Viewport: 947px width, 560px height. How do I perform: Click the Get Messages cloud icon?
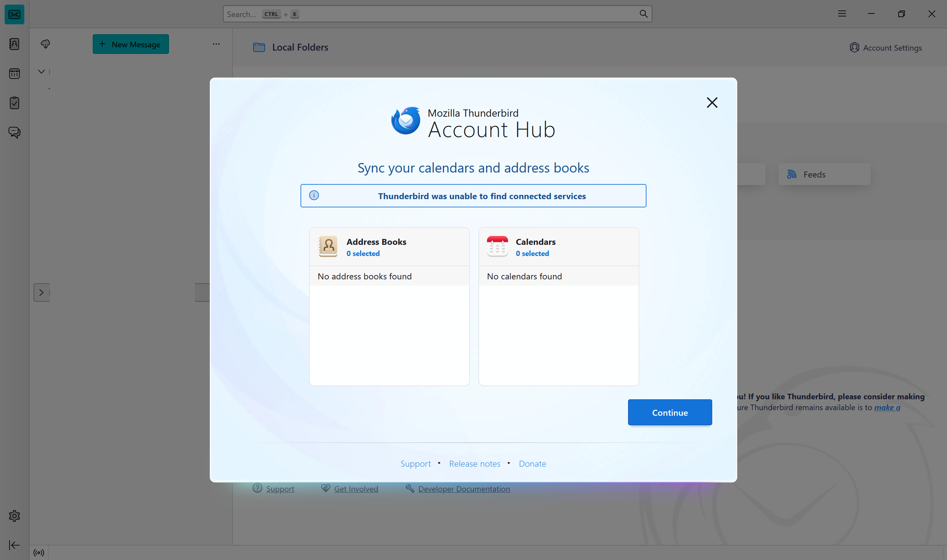(45, 44)
